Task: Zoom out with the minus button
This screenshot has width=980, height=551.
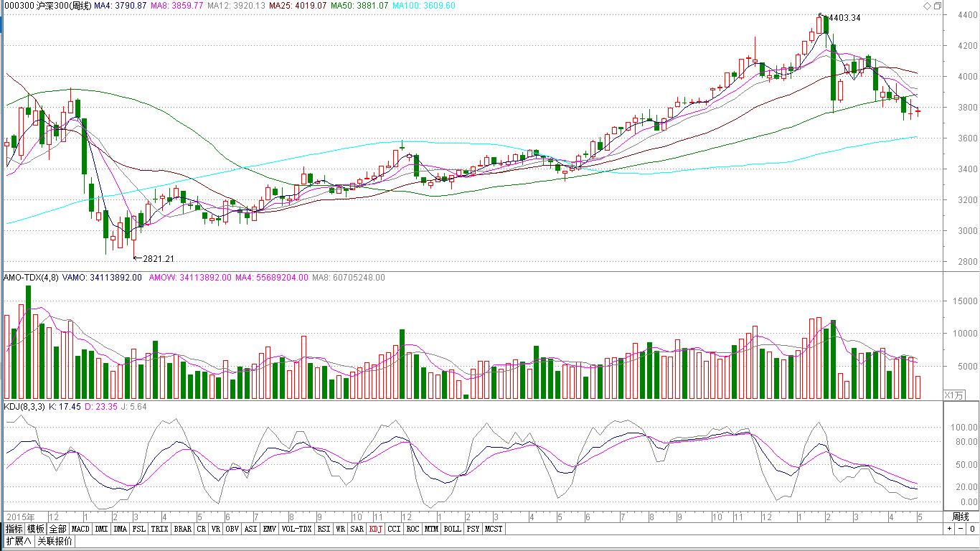Action: [x=959, y=529]
